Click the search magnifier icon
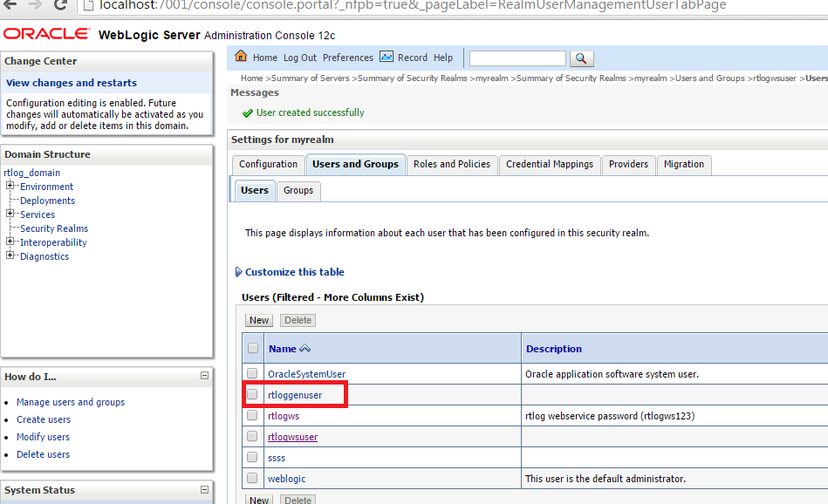 (x=581, y=58)
